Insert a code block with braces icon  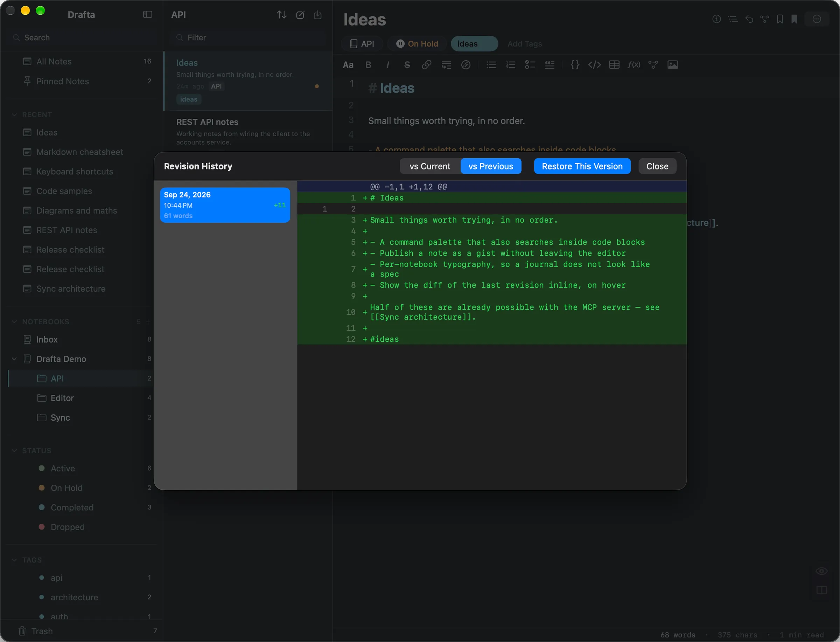click(575, 65)
